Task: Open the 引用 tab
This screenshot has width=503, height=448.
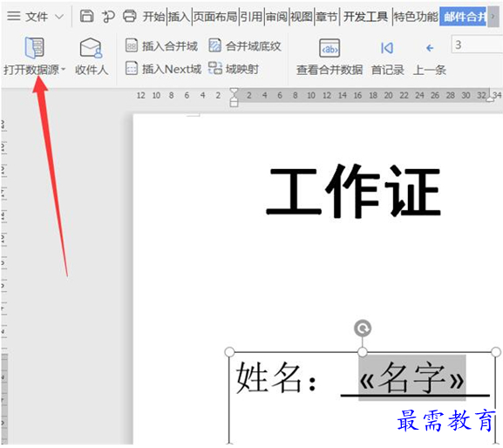Action: 251,16
